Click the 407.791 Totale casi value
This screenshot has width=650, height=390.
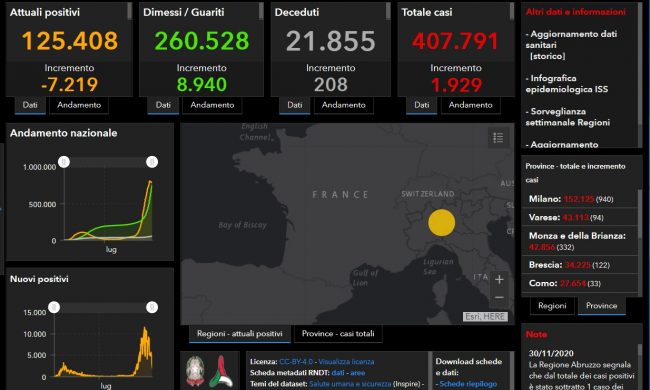(455, 41)
